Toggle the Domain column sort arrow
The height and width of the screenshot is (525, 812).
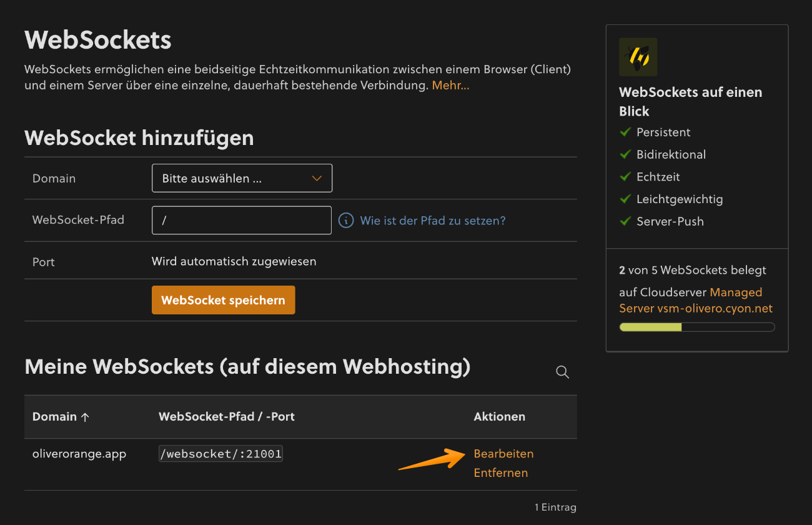click(x=86, y=416)
